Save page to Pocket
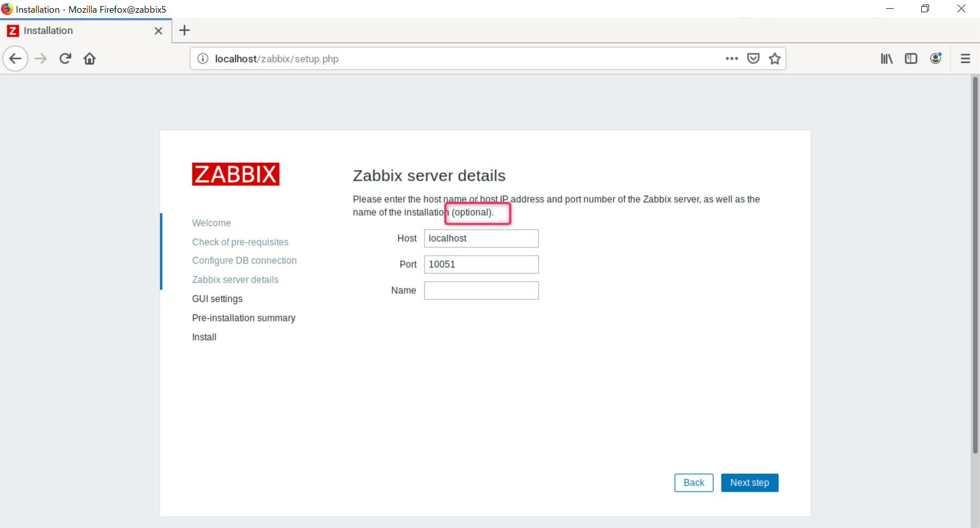980x528 pixels. point(753,59)
